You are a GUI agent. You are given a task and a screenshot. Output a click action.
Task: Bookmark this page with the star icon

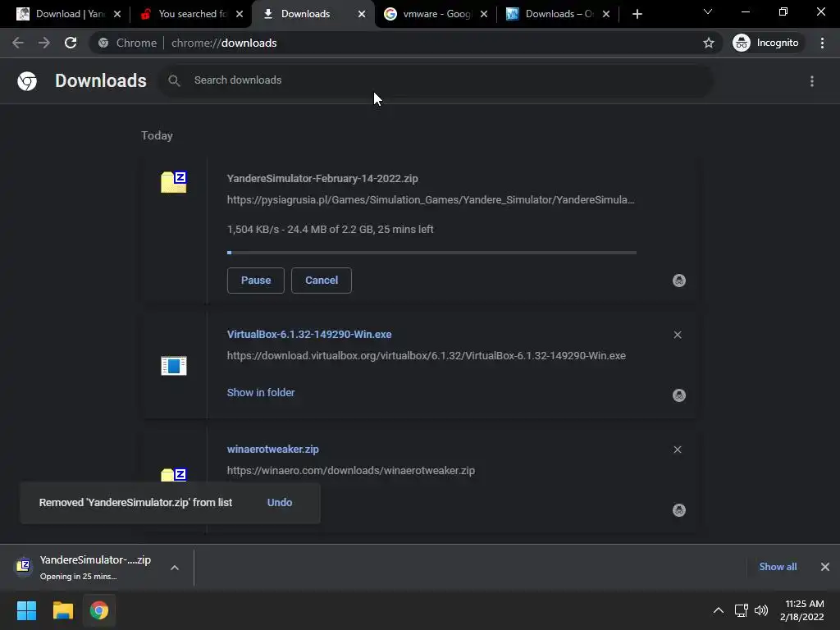pyautogui.click(x=709, y=43)
